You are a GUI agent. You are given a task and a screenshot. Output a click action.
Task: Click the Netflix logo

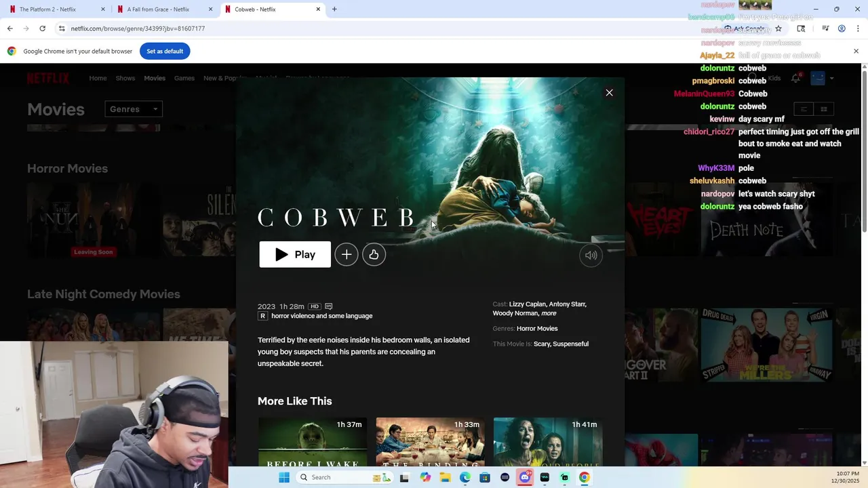click(48, 78)
